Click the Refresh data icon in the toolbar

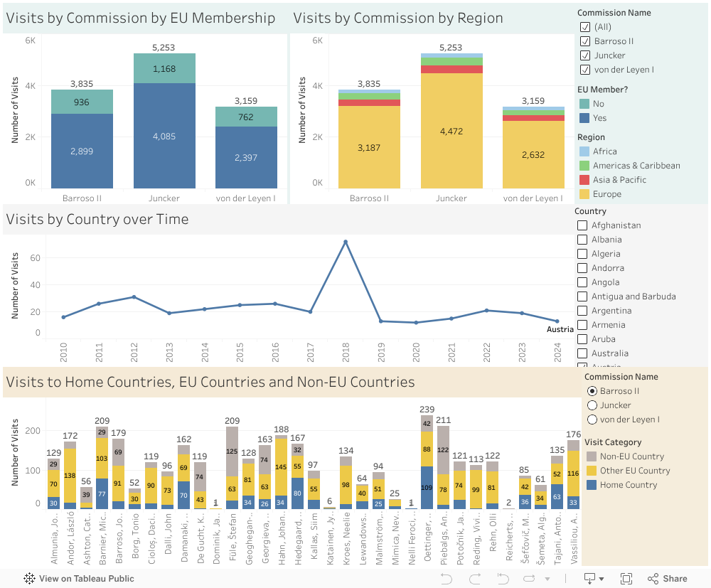coord(529,578)
